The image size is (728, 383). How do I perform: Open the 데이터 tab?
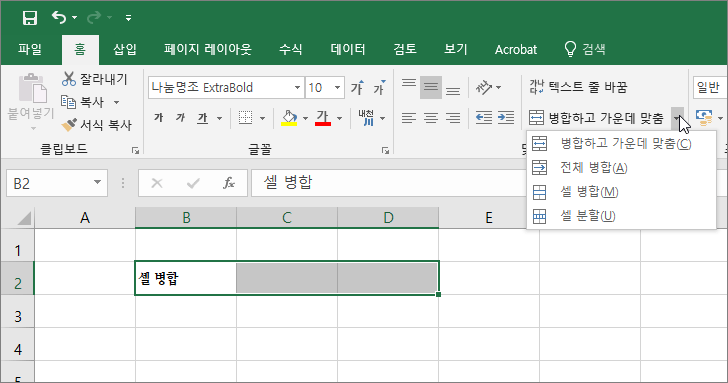point(348,49)
